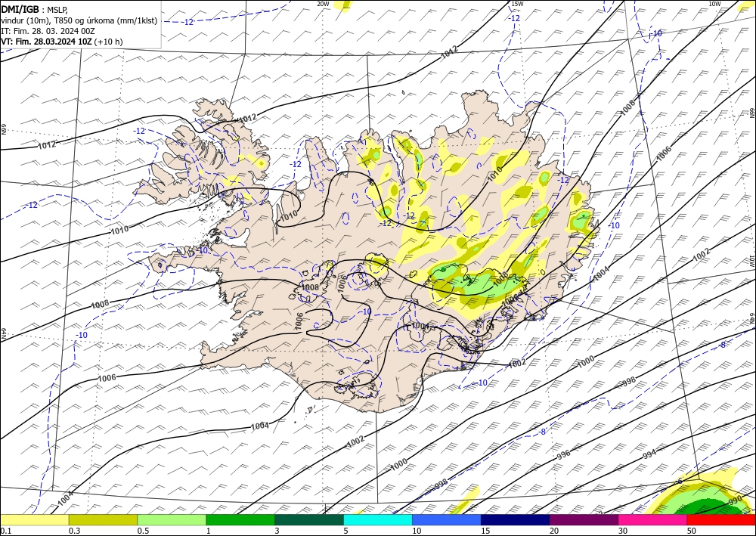Image resolution: width=756 pixels, height=536 pixels.
Task: Click the legend value "0.1"
Action: (5, 531)
